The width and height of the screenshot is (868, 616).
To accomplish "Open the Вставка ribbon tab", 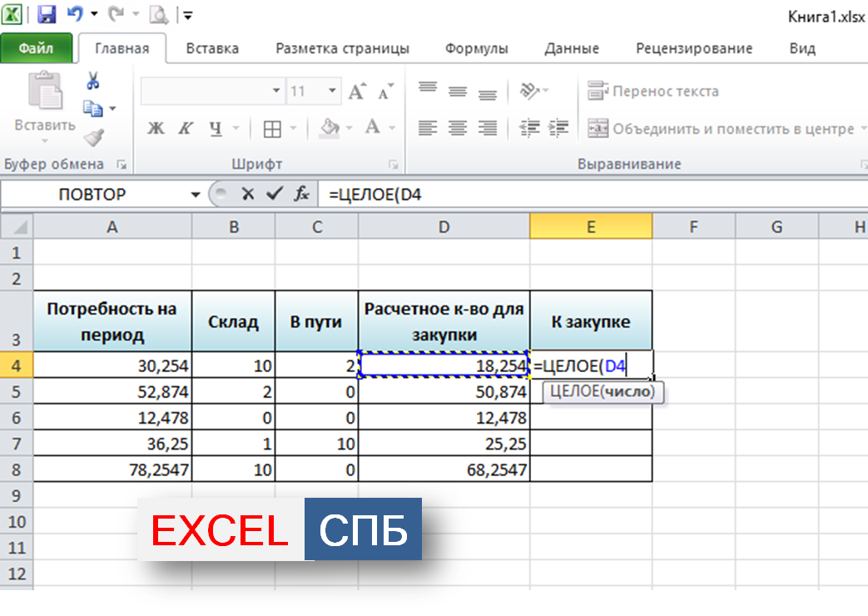I will (212, 48).
